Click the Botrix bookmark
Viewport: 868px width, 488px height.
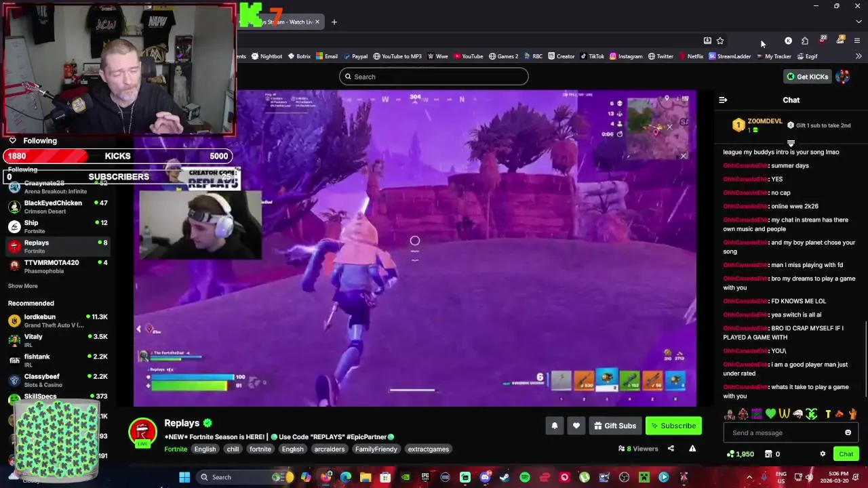pyautogui.click(x=299, y=56)
